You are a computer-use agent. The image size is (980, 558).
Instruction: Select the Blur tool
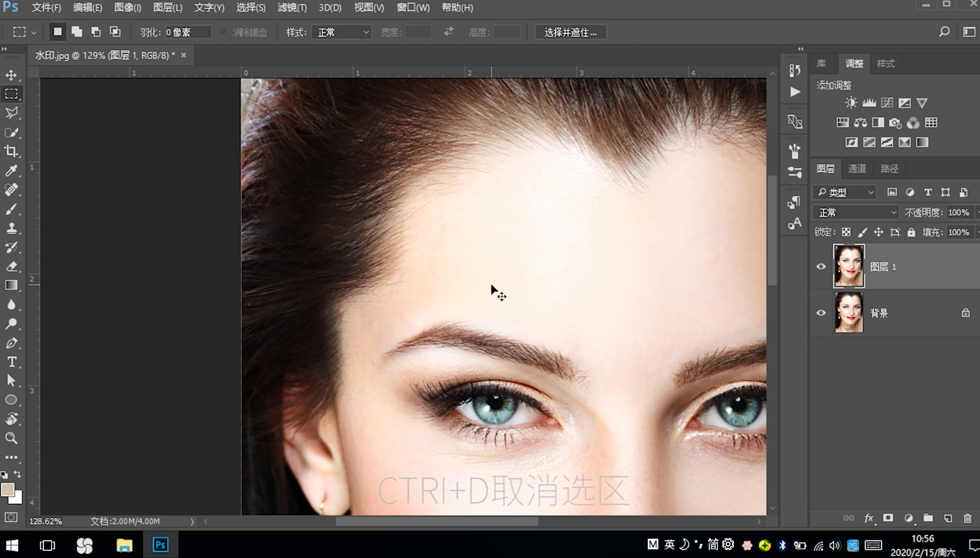click(x=11, y=305)
